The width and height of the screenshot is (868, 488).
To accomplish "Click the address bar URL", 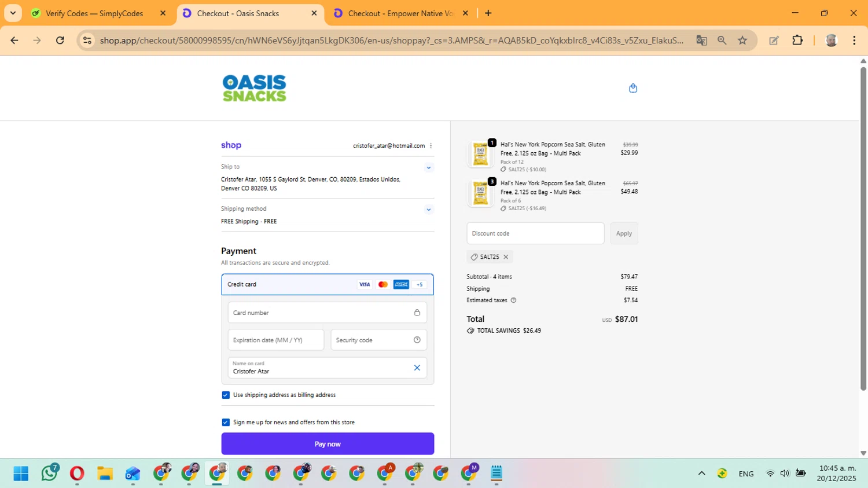I will click(391, 41).
